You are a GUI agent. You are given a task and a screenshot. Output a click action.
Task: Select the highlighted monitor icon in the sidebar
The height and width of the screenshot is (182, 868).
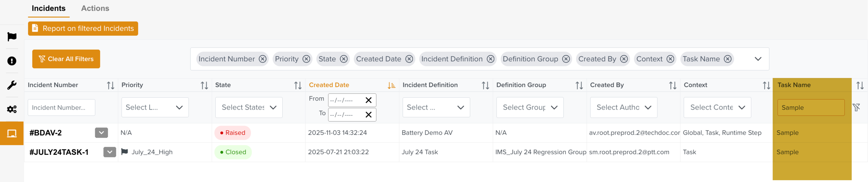click(12, 133)
